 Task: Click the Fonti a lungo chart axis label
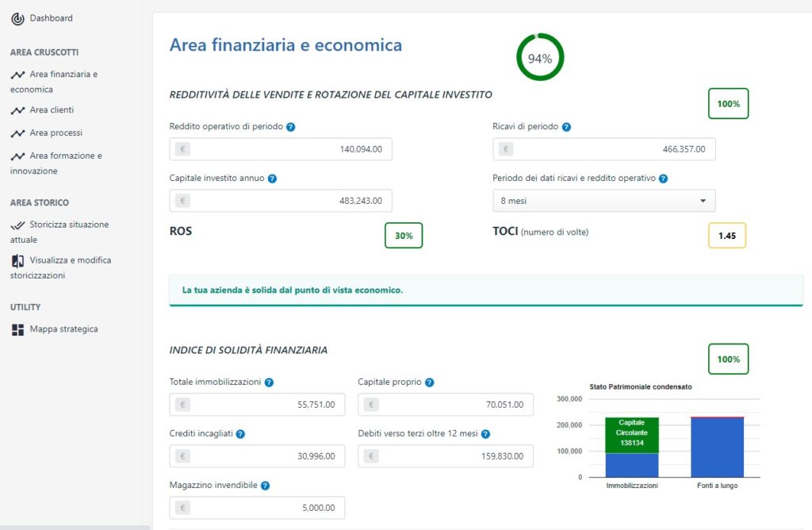(x=717, y=486)
